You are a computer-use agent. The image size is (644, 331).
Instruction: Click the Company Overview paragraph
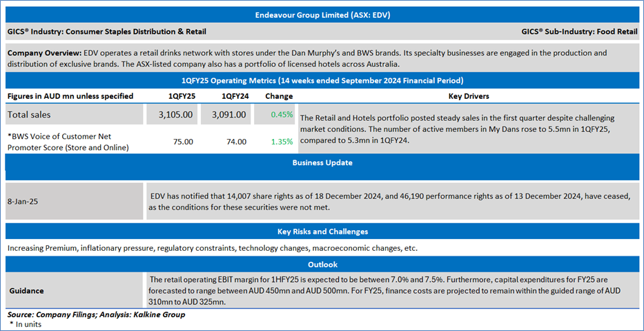click(307, 58)
